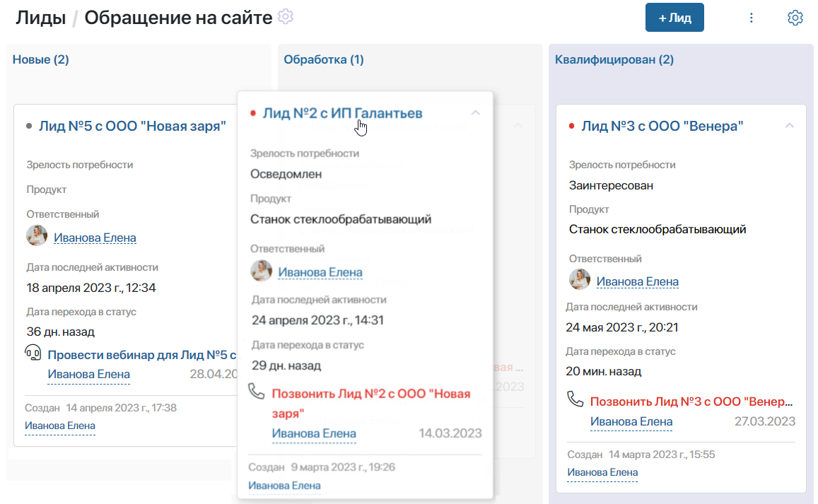The height and width of the screenshot is (504, 818).
Task: Open responsible Иванова Елена on Лид №2 card
Action: click(320, 272)
